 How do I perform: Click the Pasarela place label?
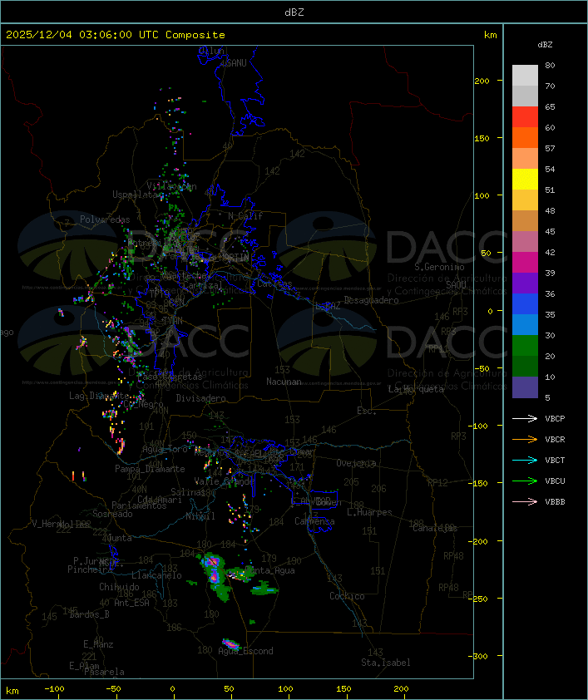click(104, 672)
